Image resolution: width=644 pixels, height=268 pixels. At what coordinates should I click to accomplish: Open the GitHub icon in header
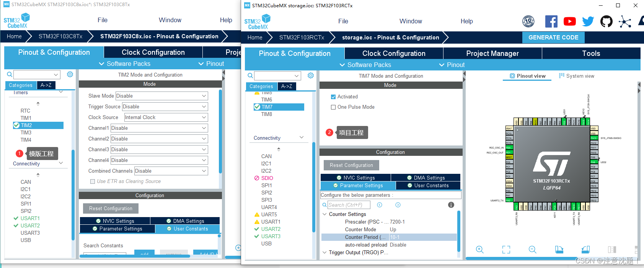606,21
